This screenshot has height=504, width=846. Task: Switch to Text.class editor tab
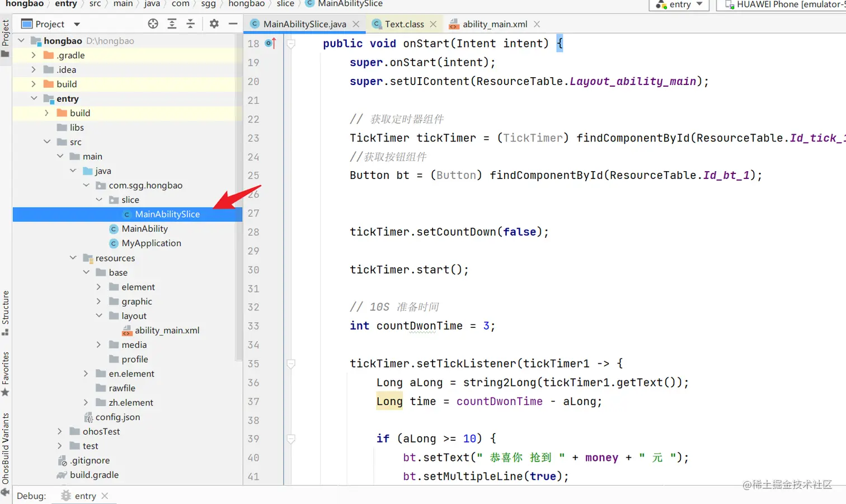404,24
